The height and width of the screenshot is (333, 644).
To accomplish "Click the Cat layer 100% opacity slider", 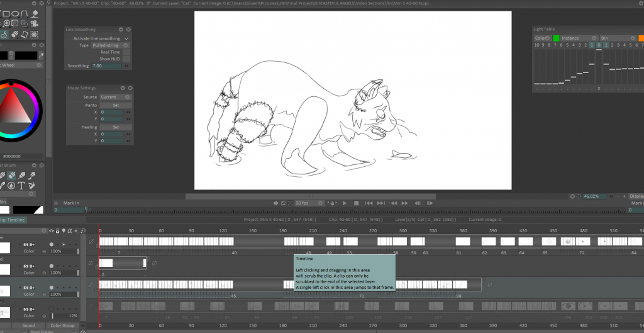I will click(x=64, y=295).
